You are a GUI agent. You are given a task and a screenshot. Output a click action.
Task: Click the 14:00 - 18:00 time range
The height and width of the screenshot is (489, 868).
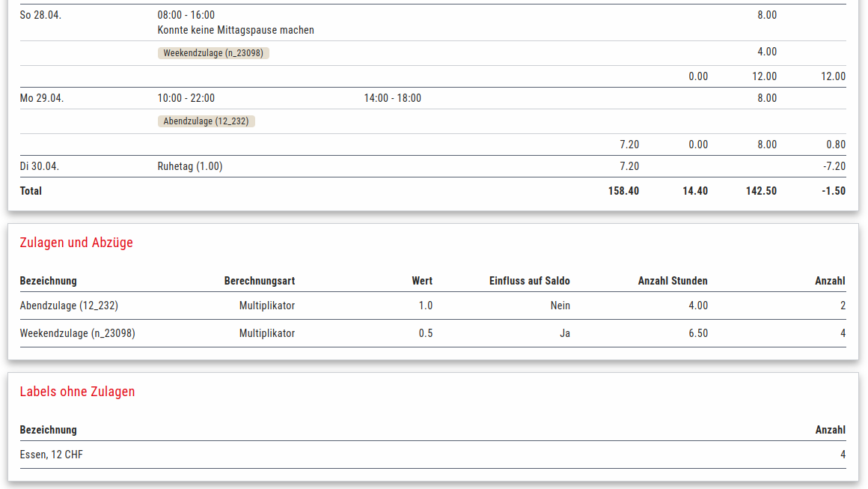click(x=392, y=98)
